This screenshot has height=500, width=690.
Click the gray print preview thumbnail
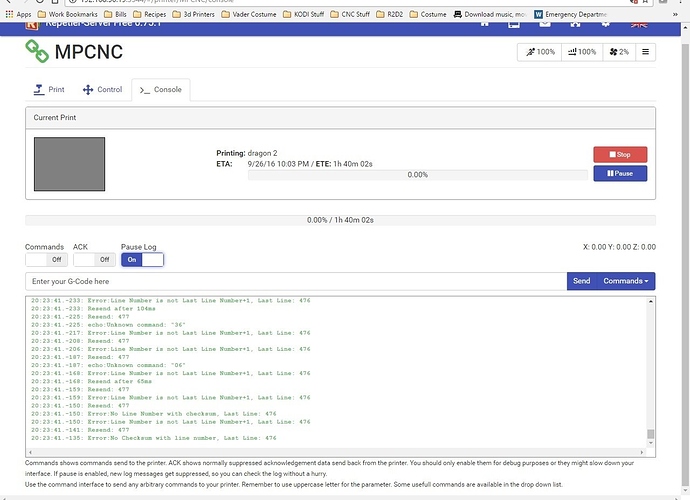pyautogui.click(x=70, y=164)
